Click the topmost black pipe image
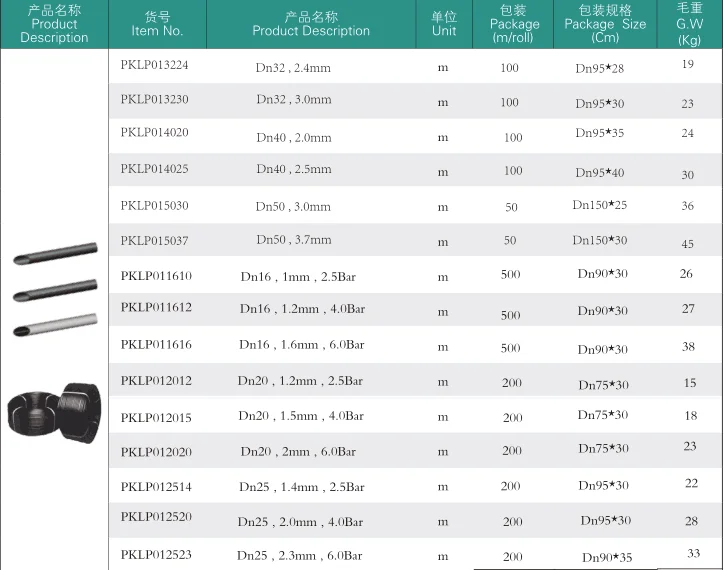 [55, 257]
